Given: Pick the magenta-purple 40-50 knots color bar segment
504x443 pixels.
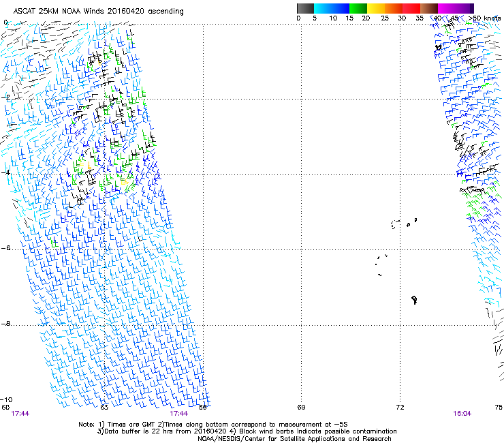Looking at the screenshot, I should pos(456,8).
